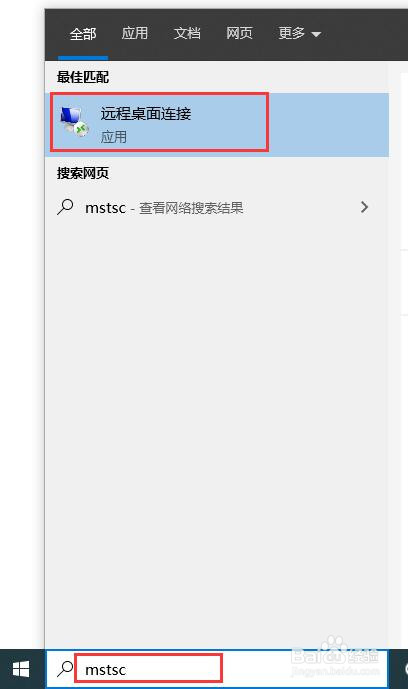408x689 pixels.
Task: Select the mstsc web search suggestion text
Action: pos(105,208)
